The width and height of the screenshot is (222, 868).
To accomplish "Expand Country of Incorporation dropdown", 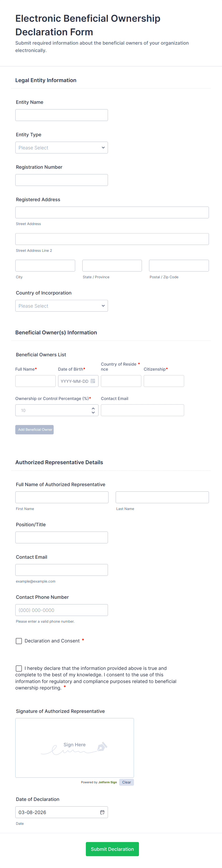I will 62,306.
